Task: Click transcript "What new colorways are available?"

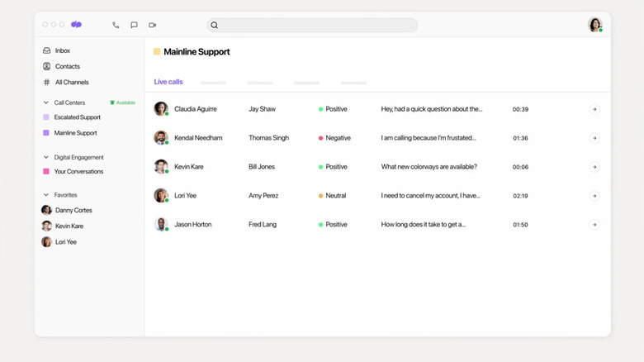Action: coord(429,167)
